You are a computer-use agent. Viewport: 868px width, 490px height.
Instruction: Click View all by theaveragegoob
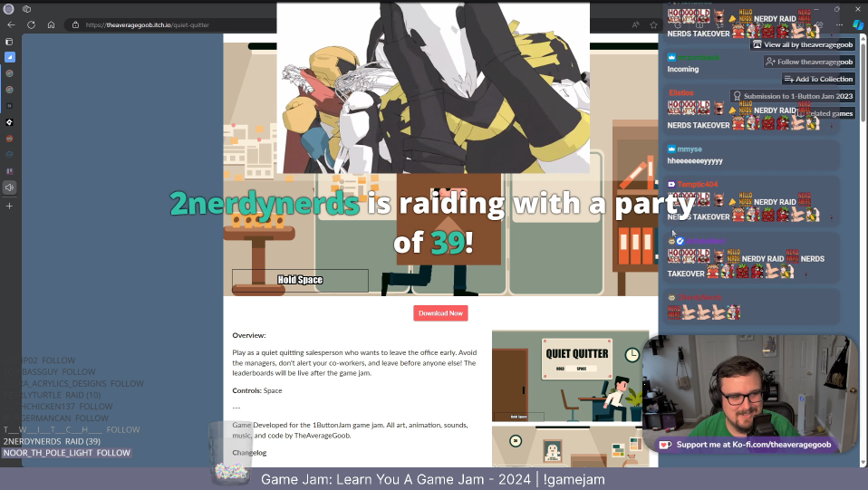[803, 45]
